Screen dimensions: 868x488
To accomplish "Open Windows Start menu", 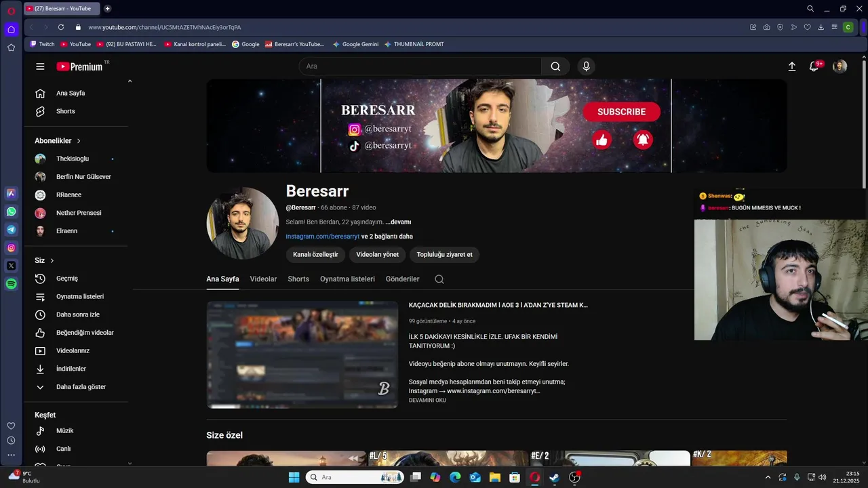I will [x=294, y=477].
